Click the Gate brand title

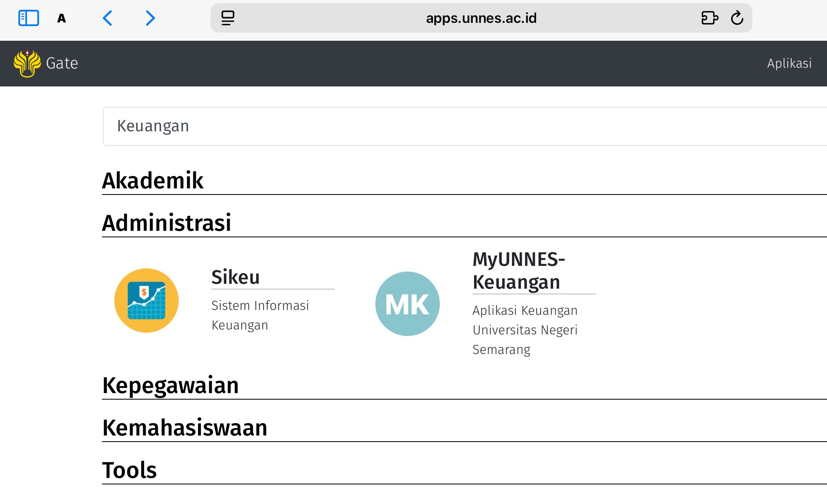pos(62,63)
